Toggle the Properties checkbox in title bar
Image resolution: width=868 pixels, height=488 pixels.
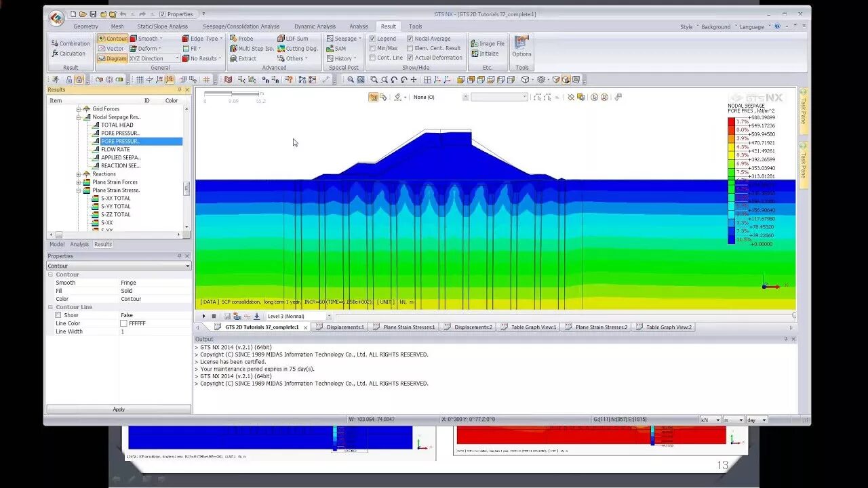[163, 14]
